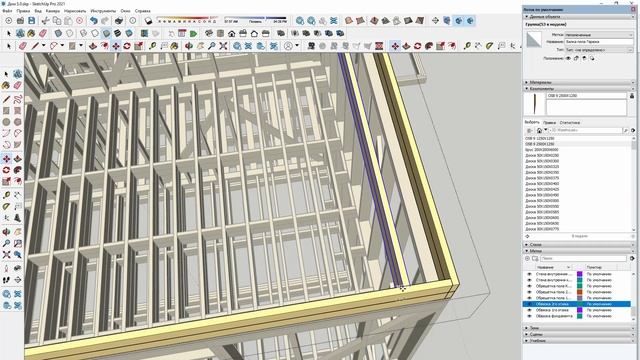Hide the Обрешетка пола 2 tag

pyautogui.click(x=529, y=292)
